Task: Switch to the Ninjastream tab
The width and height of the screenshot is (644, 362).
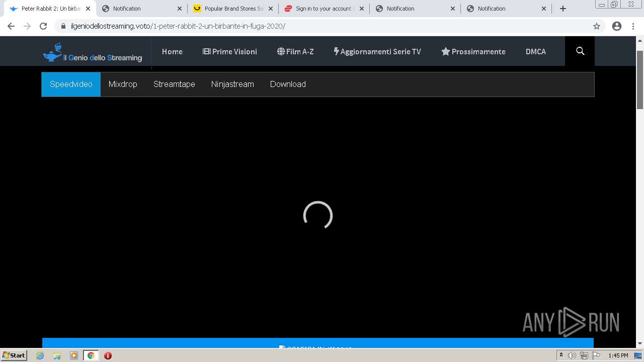Action: pyautogui.click(x=232, y=84)
